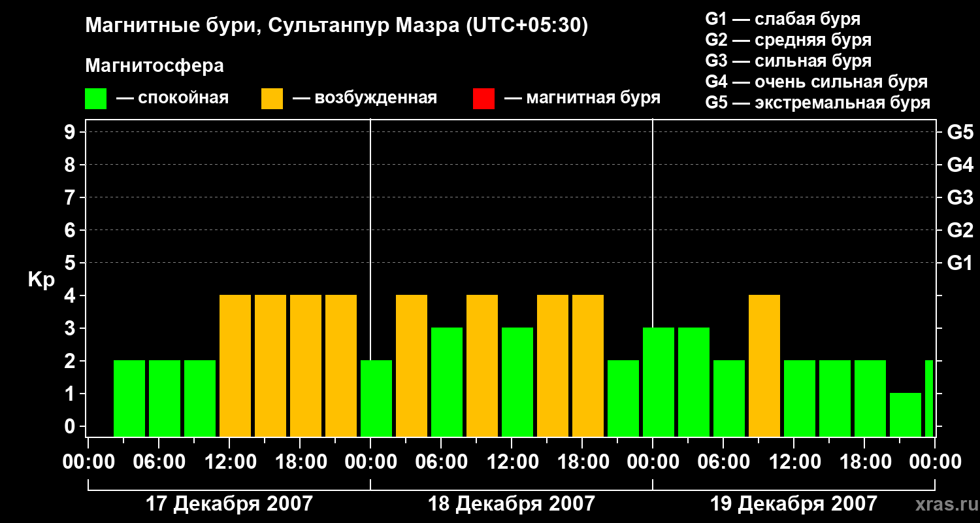Click the red 'магнитная буря' legend swatch
The width and height of the screenshot is (980, 523).
[483, 99]
